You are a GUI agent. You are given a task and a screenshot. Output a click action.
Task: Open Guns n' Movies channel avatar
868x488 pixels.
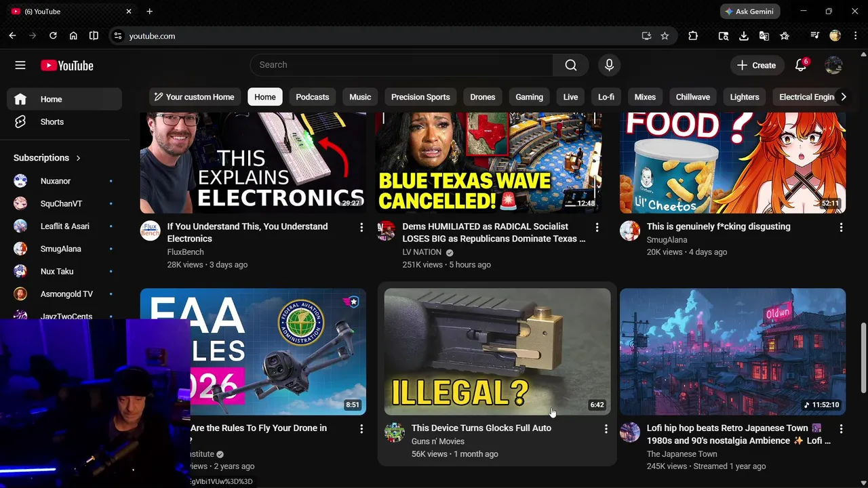(x=395, y=432)
